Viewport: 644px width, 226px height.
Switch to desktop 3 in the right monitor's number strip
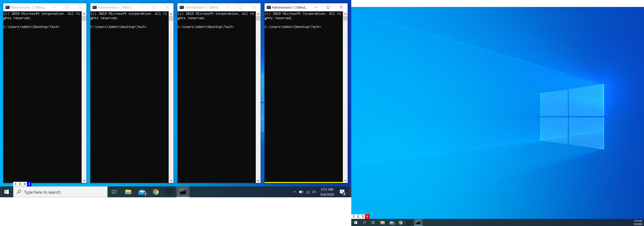[x=363, y=216]
